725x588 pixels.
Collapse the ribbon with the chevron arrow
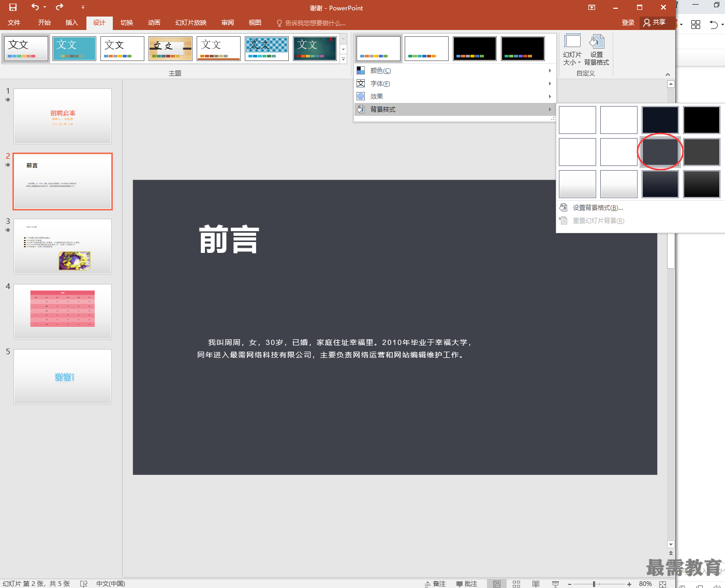[x=668, y=74]
